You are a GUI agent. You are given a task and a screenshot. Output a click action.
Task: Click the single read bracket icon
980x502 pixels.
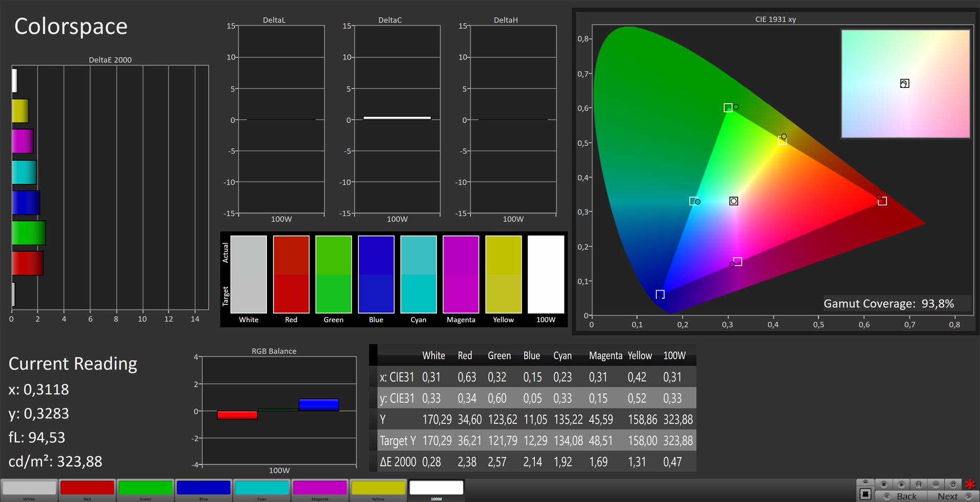click(919, 484)
